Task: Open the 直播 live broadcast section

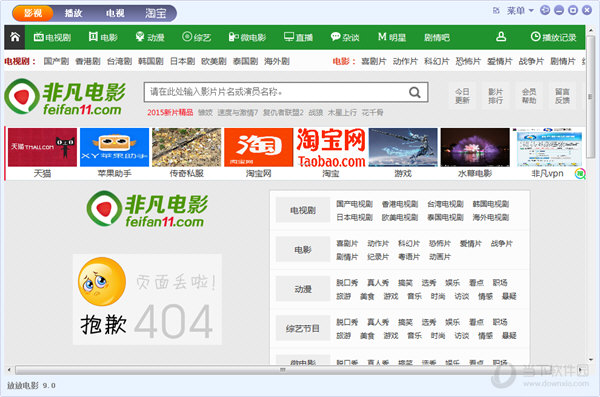Action: tap(298, 37)
